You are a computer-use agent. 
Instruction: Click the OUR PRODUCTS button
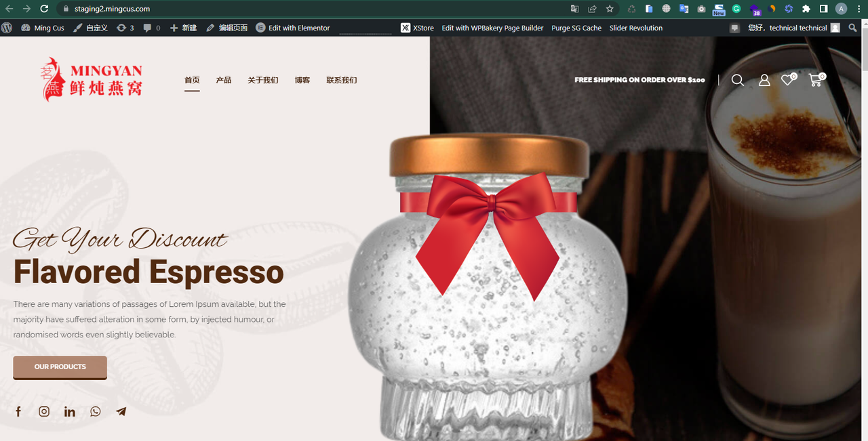(60, 367)
